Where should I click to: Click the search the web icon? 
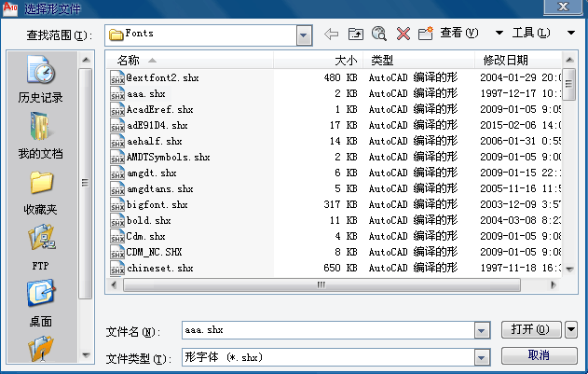coord(378,34)
